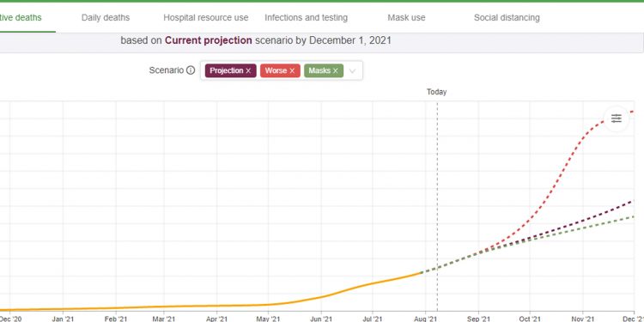The height and width of the screenshot is (322, 644).
Task: Click the May '21 axis label
Action: tap(268, 319)
